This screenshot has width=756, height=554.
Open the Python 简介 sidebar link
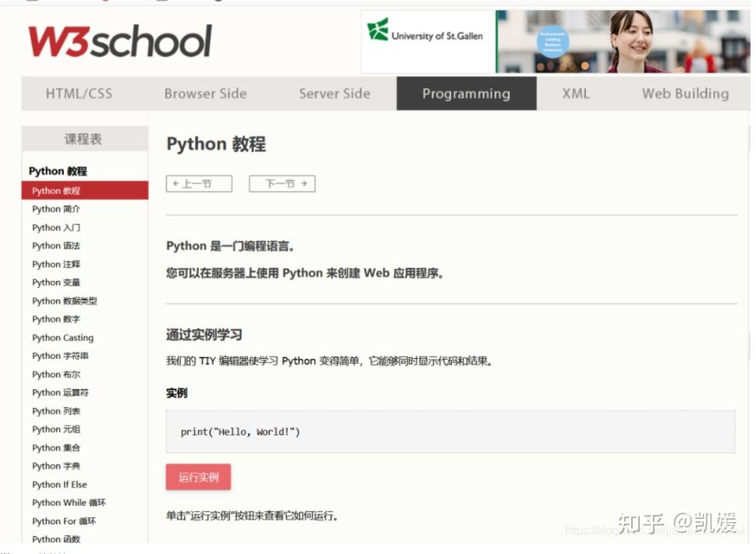tap(55, 208)
